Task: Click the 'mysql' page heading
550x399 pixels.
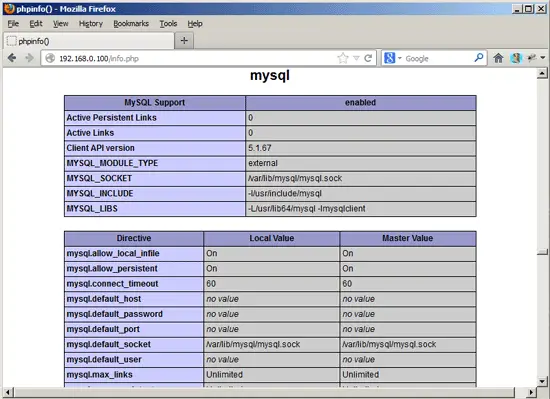Action: pos(270,75)
